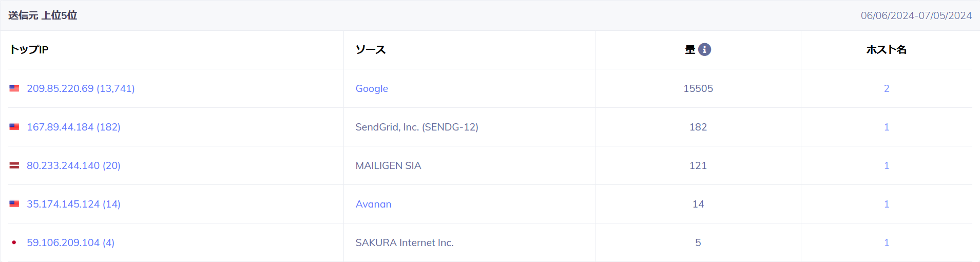This screenshot has width=980, height=262.
Task: Click the トップIP column header
Action: click(29, 49)
